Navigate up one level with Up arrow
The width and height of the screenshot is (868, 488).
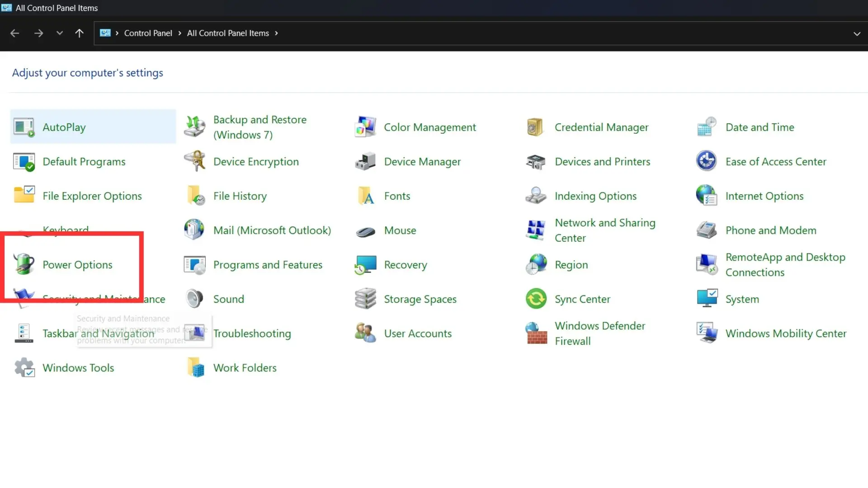[x=79, y=33]
